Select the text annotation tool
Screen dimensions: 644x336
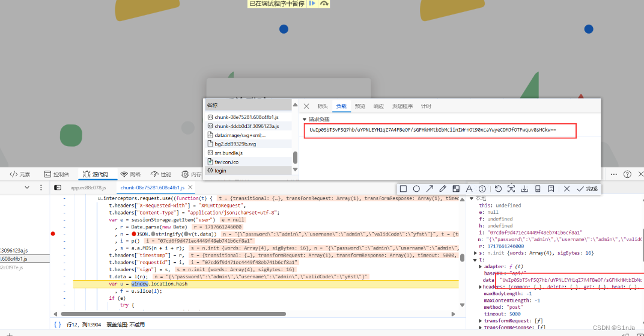469,189
